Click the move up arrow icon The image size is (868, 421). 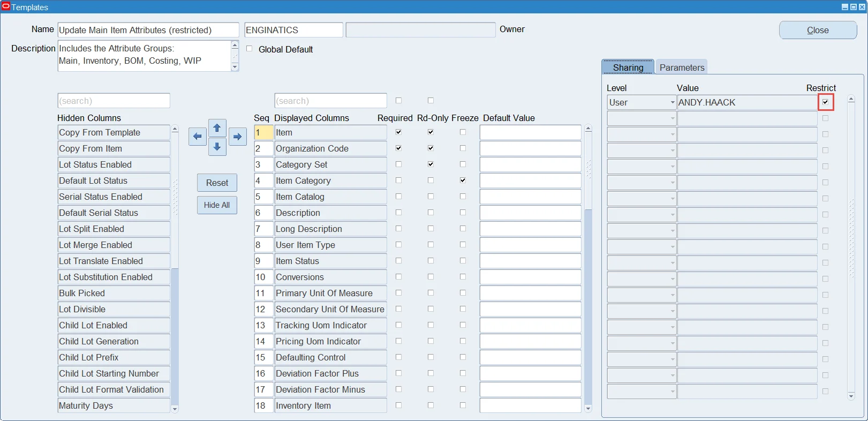217,127
